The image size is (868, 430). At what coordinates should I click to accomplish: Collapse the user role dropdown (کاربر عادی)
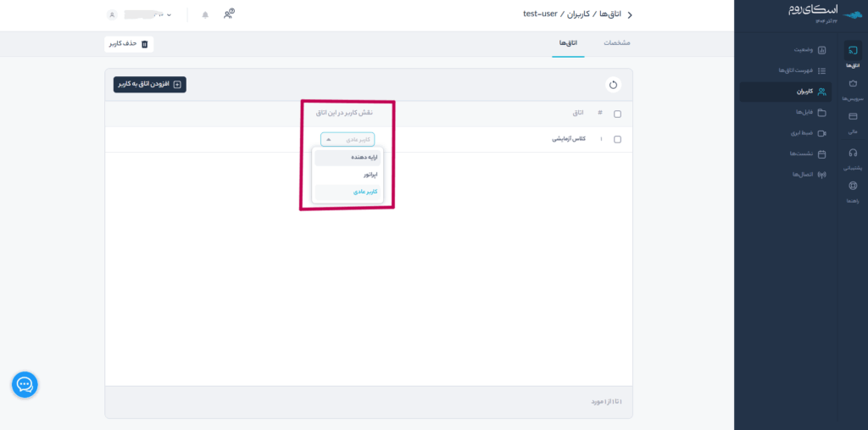[347, 139]
